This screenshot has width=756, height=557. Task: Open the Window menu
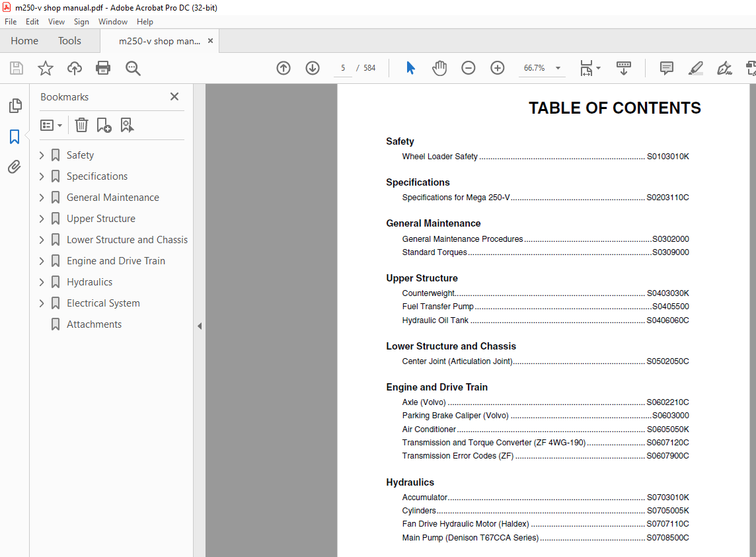[113, 22]
